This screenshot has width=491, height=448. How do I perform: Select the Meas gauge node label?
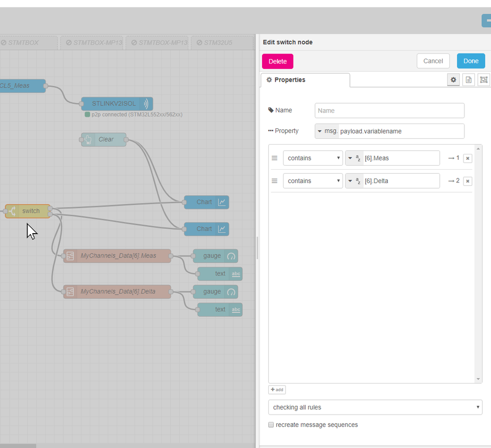[212, 256]
